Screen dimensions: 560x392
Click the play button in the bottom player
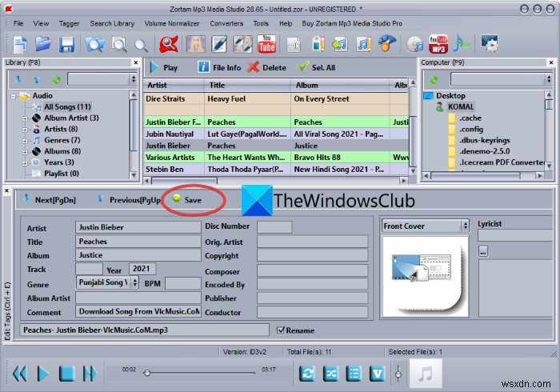pyautogui.click(x=43, y=374)
